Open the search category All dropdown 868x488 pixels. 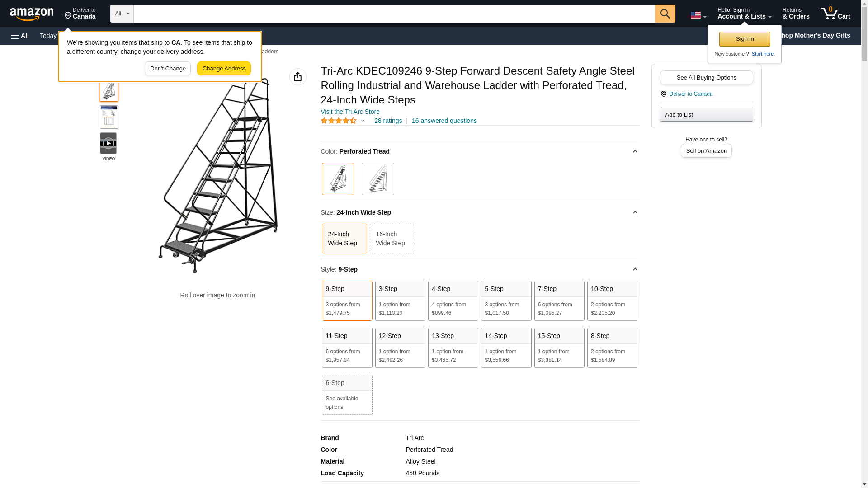[x=122, y=14]
